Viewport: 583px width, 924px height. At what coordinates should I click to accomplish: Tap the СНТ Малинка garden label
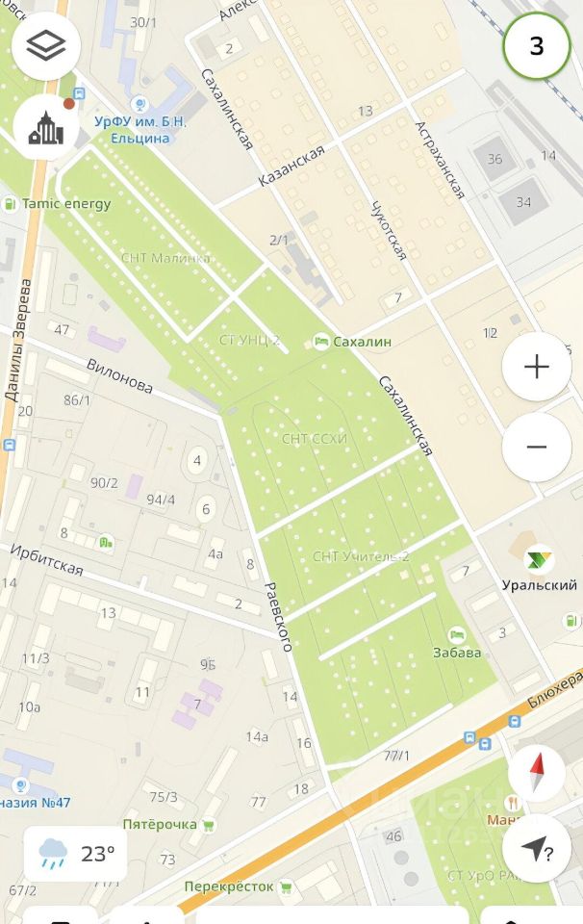pyautogui.click(x=165, y=258)
